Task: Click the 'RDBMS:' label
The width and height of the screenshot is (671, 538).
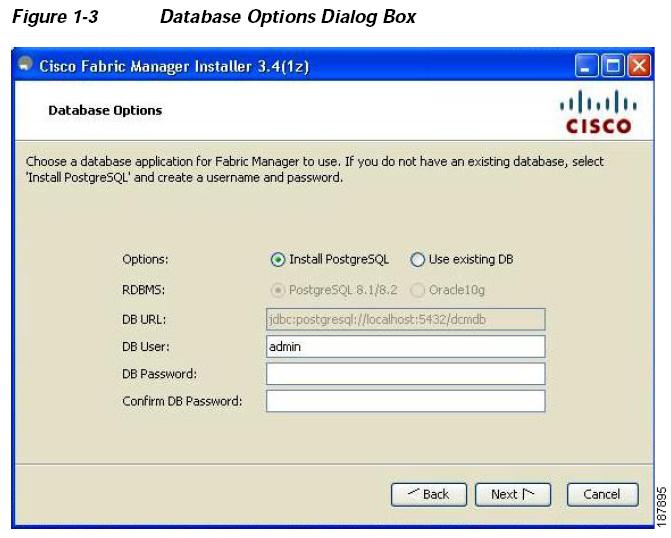Action: pyautogui.click(x=144, y=290)
